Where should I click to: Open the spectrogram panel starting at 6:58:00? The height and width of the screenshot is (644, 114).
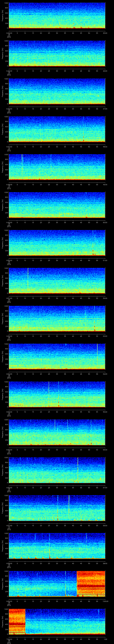pos(57,546)
